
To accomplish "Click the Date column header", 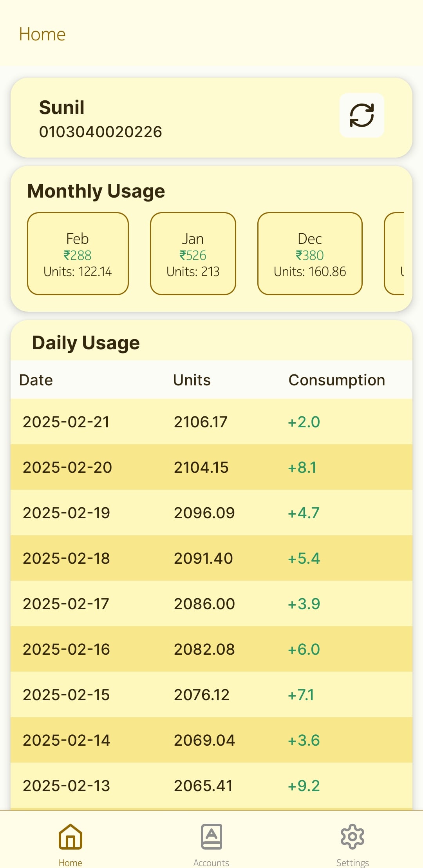I will pos(36,380).
